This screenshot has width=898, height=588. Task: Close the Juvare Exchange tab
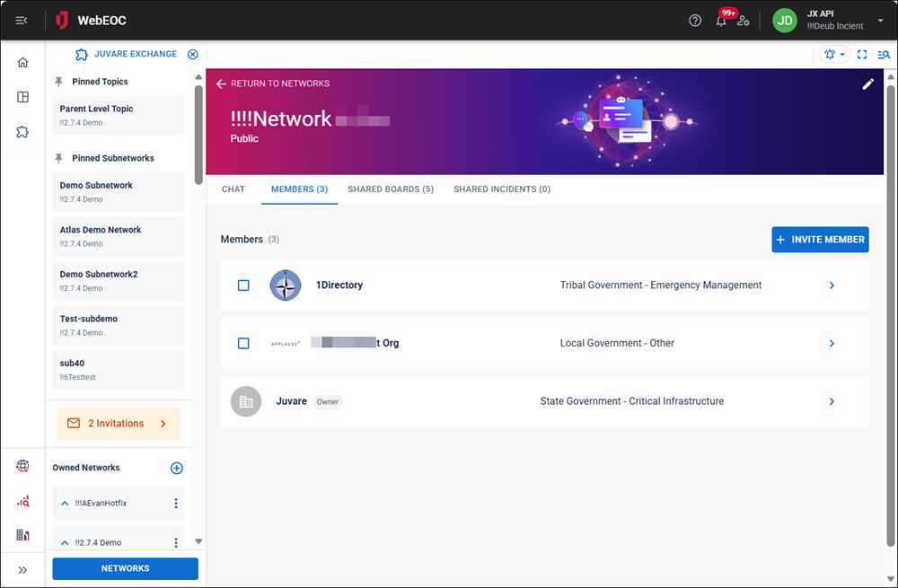pyautogui.click(x=193, y=55)
